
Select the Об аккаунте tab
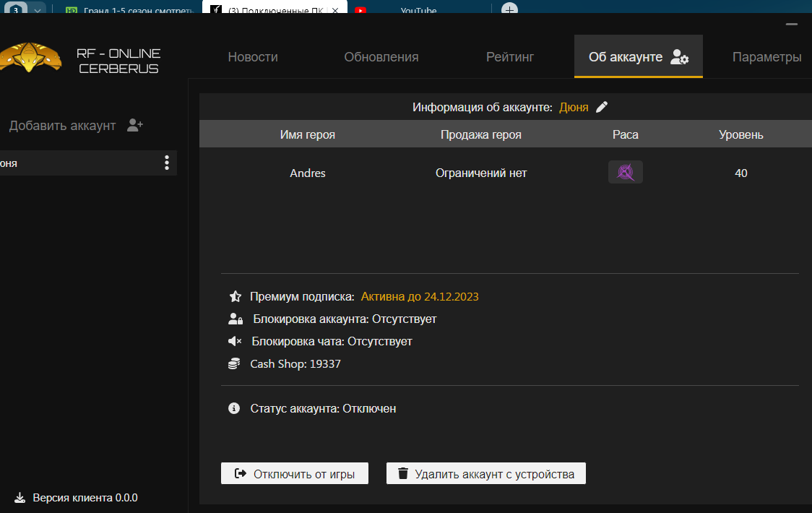pyautogui.click(x=638, y=56)
